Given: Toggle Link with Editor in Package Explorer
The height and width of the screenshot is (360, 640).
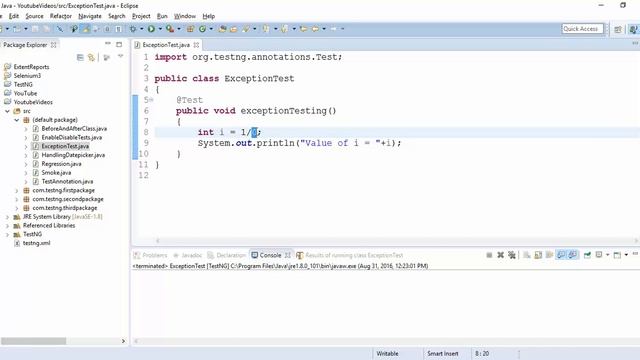Looking at the screenshot, I should pos(91,58).
